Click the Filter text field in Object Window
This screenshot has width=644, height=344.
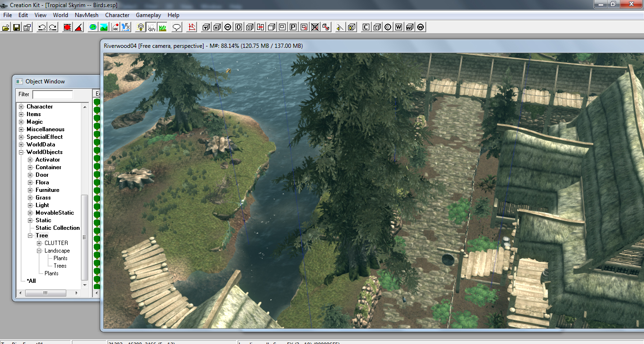coord(53,94)
